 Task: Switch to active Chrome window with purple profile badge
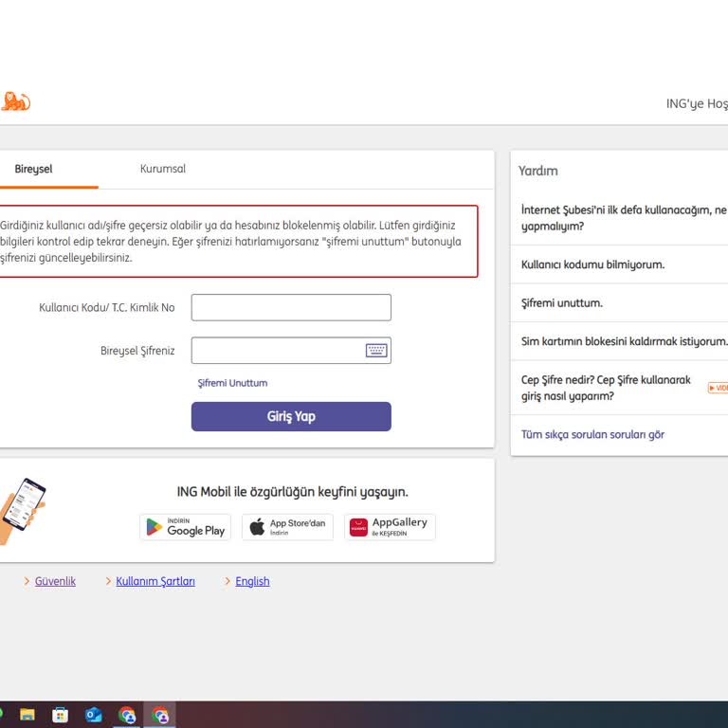159,715
